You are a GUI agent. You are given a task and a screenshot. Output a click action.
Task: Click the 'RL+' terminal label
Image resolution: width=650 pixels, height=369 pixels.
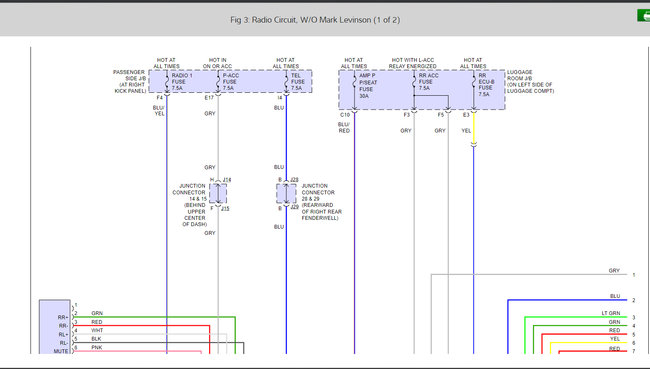[63, 335]
